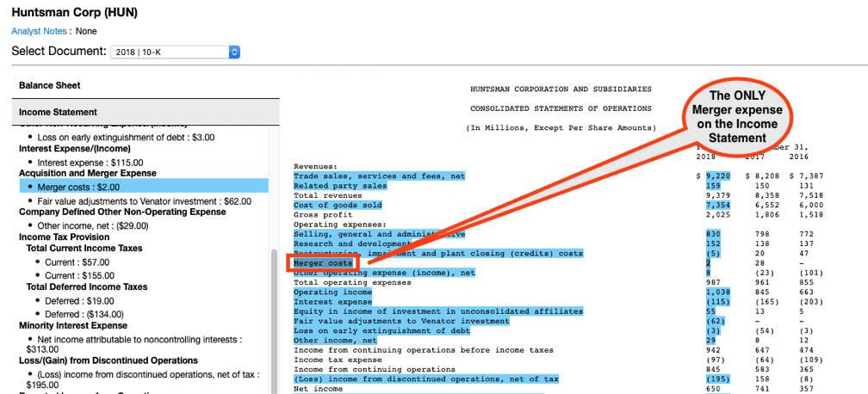868x394 pixels.
Task: Select the Income Statement section
Action: (x=146, y=112)
